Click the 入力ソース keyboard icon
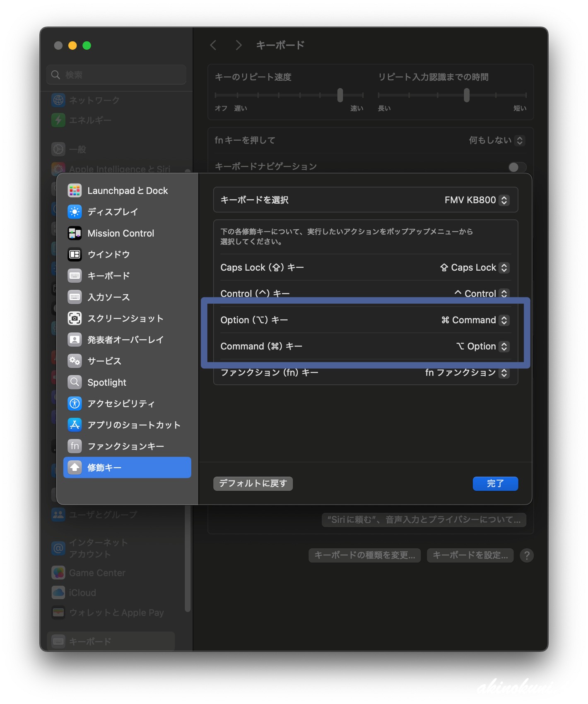The image size is (588, 704). pos(75,297)
